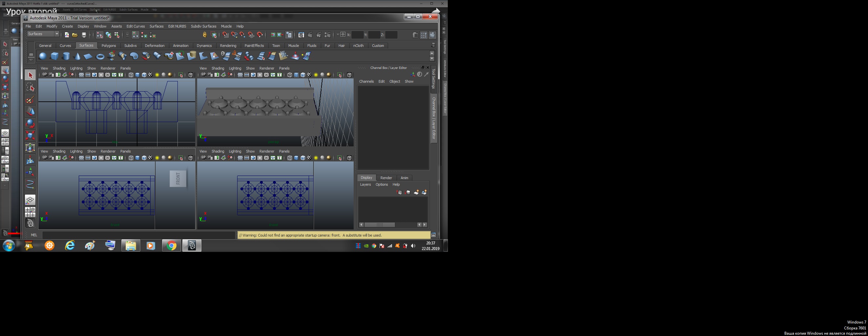Image resolution: width=868 pixels, height=336 pixels.
Task: Click the Save Scene floppy icon
Action: click(x=84, y=35)
